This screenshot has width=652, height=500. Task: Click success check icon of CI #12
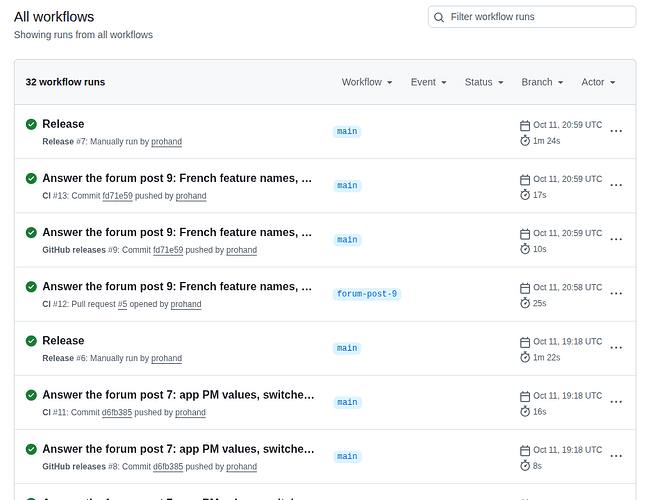coord(31,287)
